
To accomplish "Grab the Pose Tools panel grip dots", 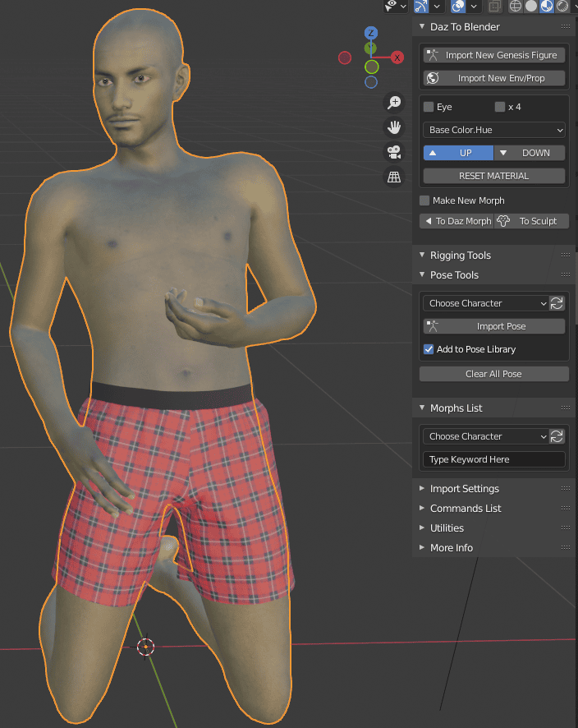I will point(566,275).
